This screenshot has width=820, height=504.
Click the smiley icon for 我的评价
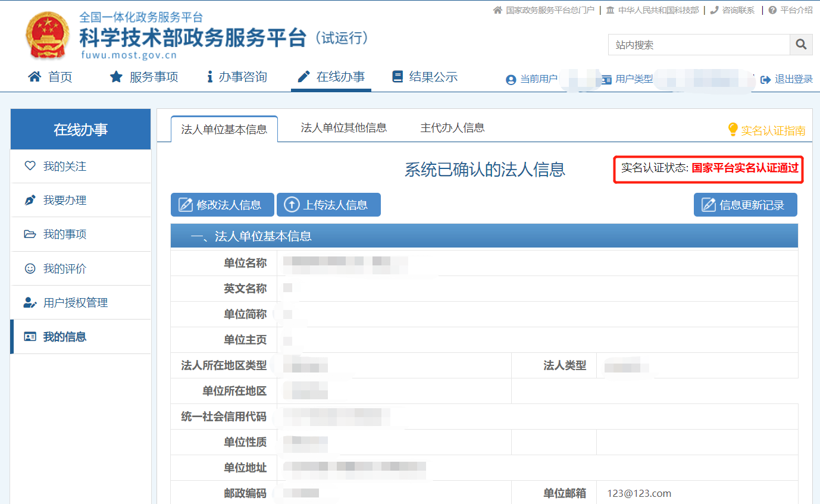[x=30, y=269]
